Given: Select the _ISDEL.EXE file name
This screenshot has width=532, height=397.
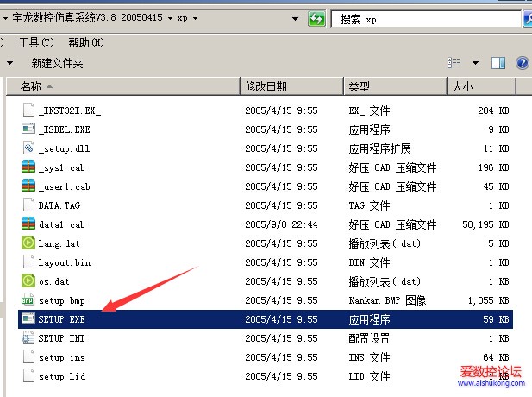Looking at the screenshot, I should pyautogui.click(x=65, y=129).
